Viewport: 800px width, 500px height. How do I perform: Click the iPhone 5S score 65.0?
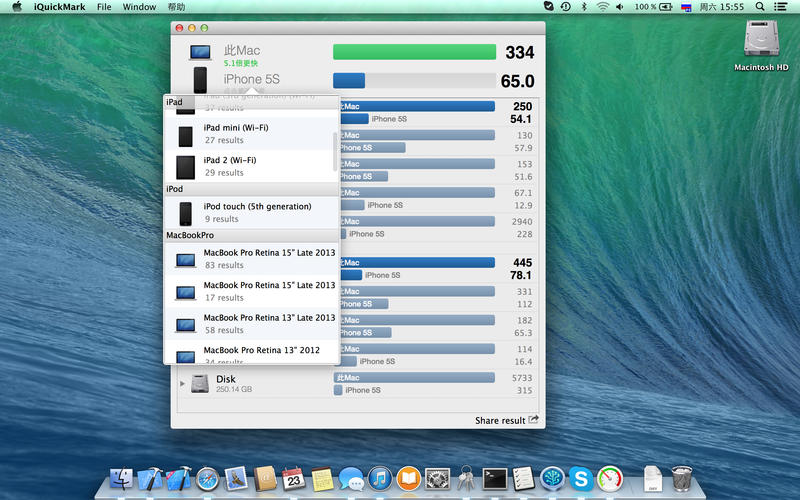click(517, 81)
